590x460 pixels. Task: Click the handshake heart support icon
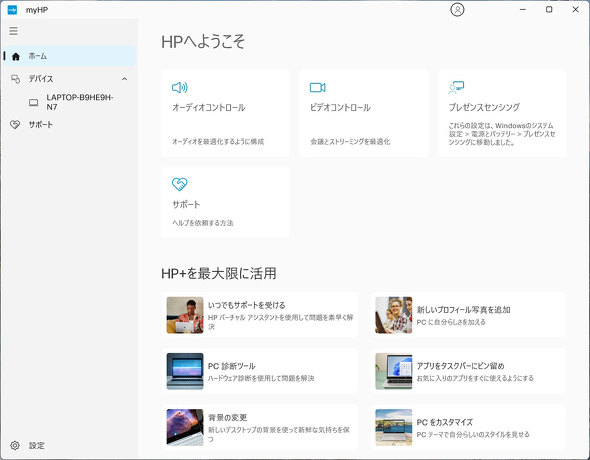179,184
